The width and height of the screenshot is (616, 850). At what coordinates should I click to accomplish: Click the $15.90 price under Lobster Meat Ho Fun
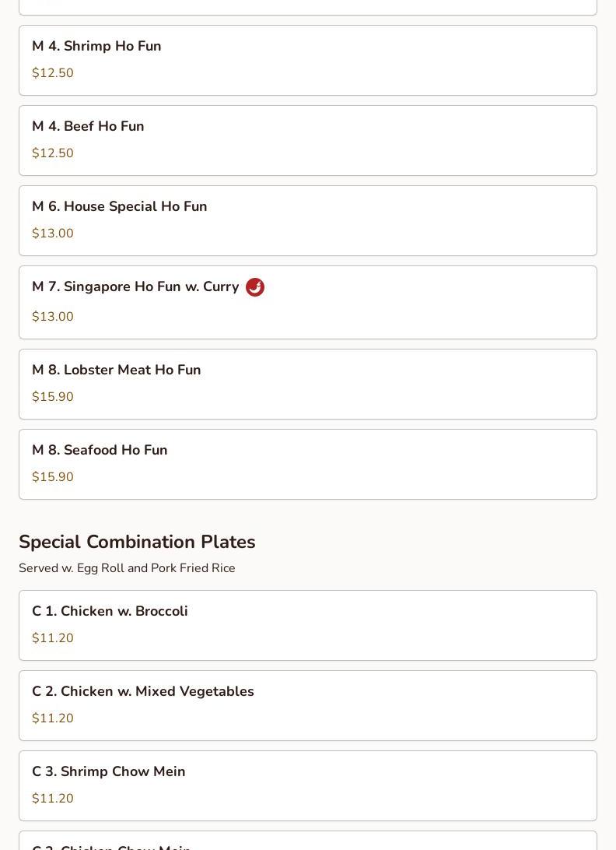tap(53, 397)
